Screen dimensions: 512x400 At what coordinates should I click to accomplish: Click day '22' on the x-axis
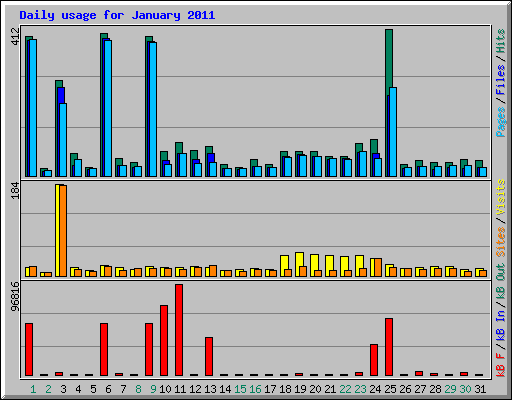(x=345, y=389)
